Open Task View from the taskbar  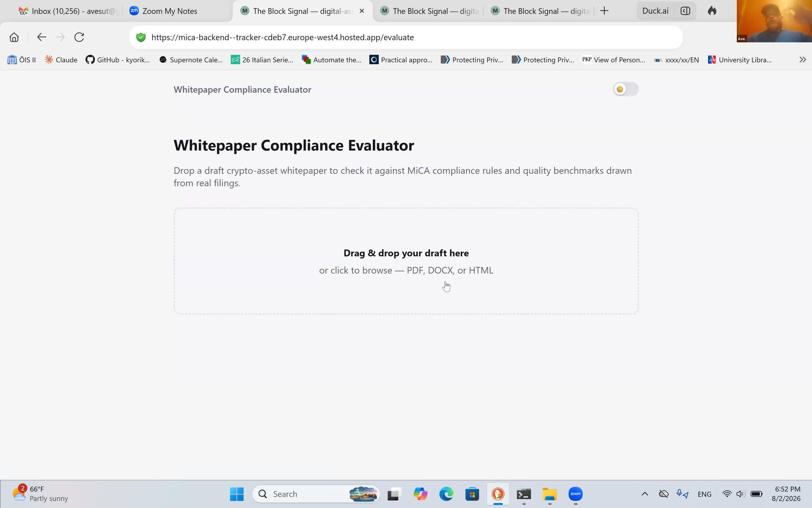394,494
